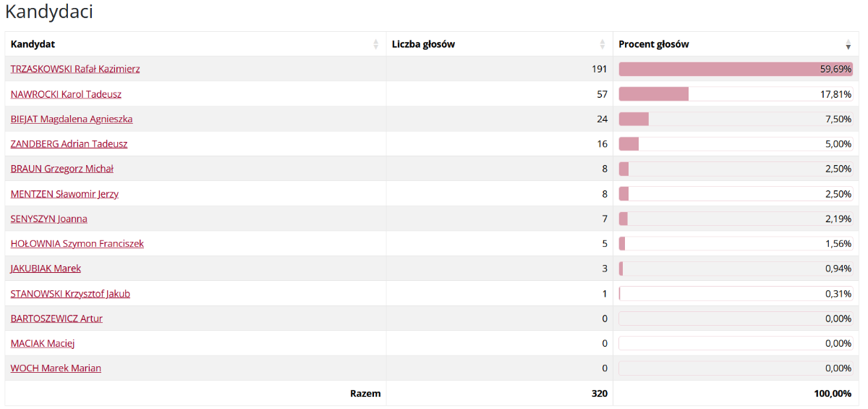This screenshot has height=409, width=868.
Task: Click the MACIAK Maciej link
Action: pos(43,343)
